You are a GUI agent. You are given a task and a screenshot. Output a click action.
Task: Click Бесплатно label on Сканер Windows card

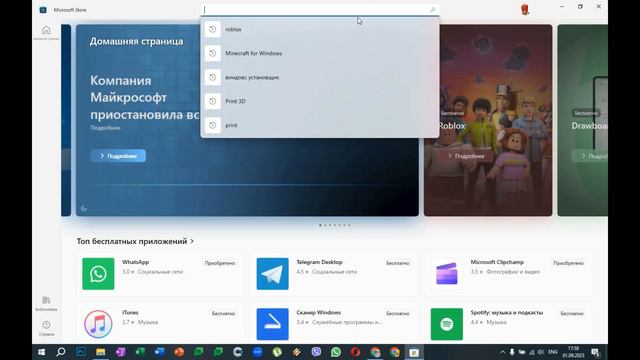(398, 313)
